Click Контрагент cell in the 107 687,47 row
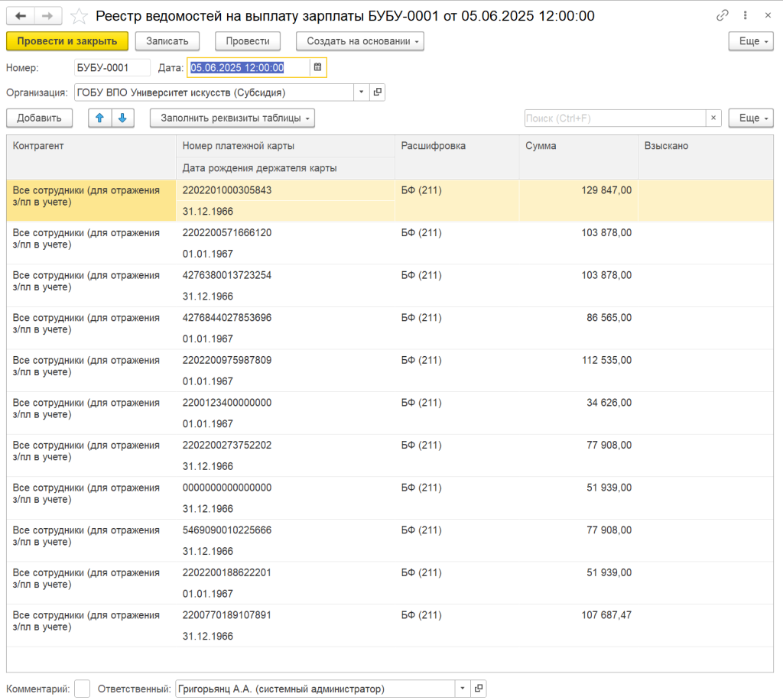This screenshot has height=700, width=783. [x=91, y=626]
